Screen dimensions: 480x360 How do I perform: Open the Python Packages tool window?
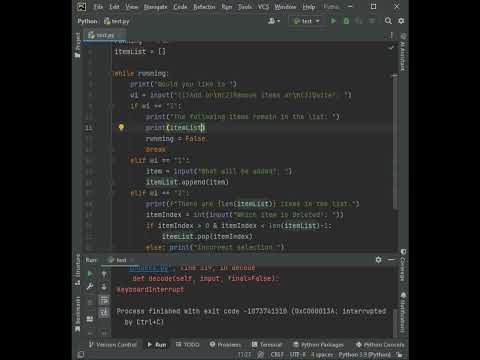pos(318,345)
